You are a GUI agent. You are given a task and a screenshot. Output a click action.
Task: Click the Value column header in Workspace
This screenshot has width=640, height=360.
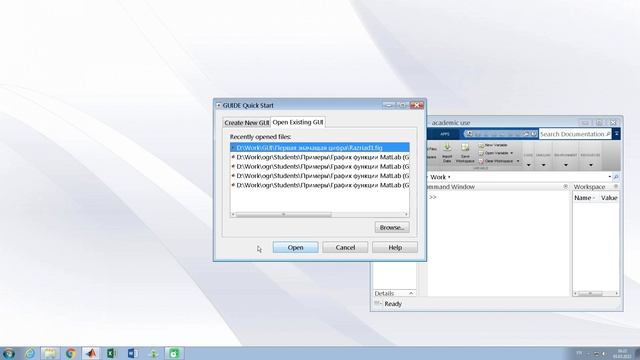click(609, 198)
